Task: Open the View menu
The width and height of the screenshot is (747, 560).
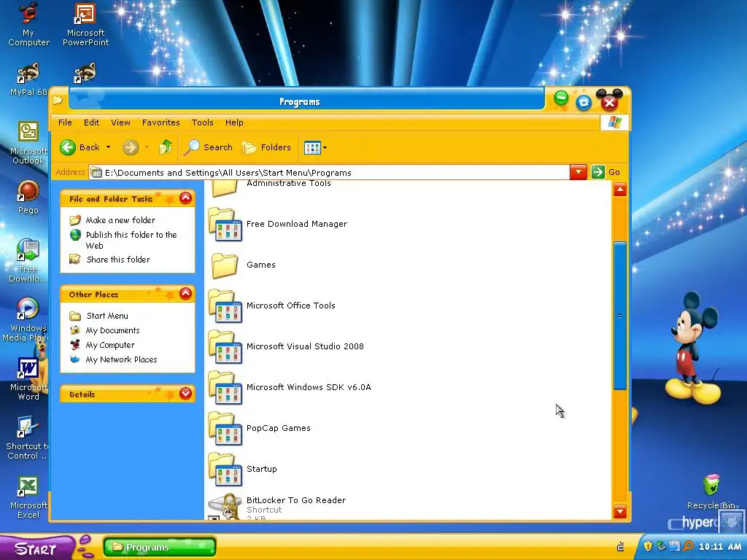Action: click(x=120, y=122)
